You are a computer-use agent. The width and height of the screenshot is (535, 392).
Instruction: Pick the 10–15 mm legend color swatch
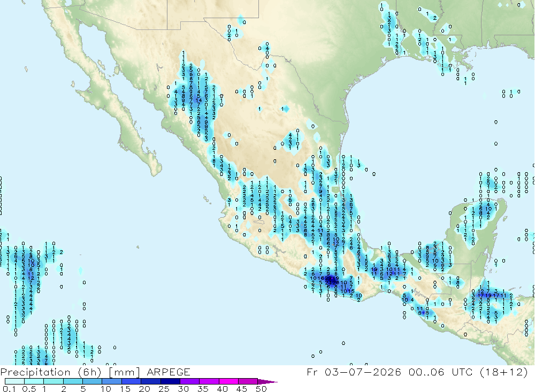112,381
